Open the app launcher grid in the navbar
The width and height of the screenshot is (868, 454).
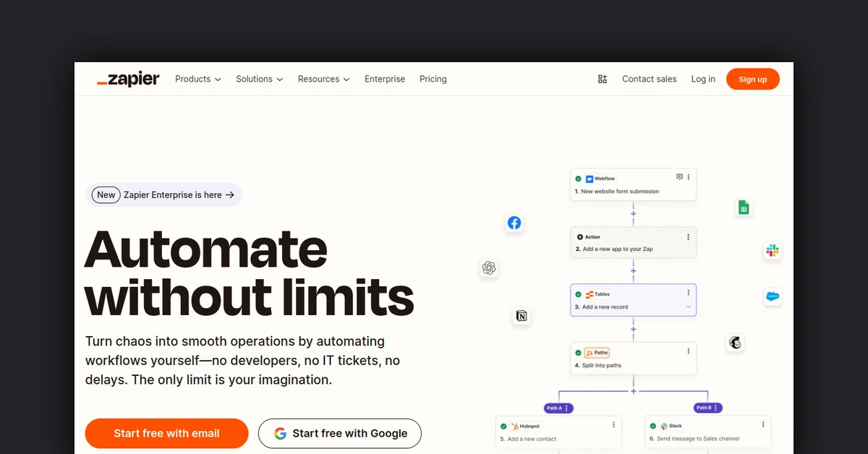click(x=603, y=79)
